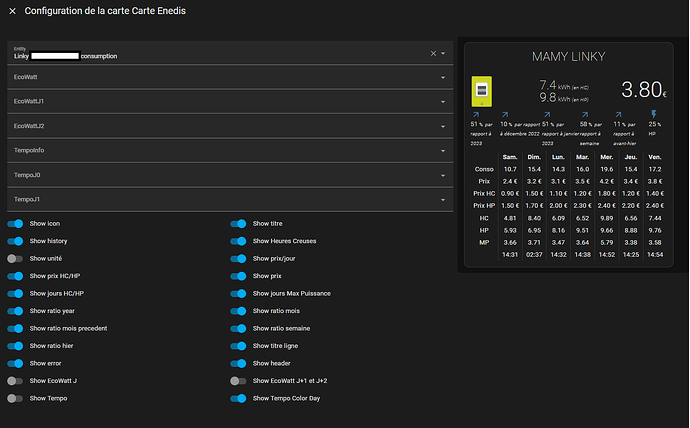Click the arrow icon above janvier 2023 ratio
The width and height of the screenshot is (690, 428).
[547, 115]
